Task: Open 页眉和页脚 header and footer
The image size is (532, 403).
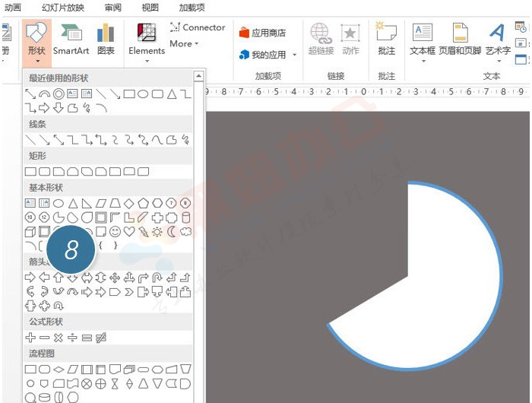Action: (460, 40)
